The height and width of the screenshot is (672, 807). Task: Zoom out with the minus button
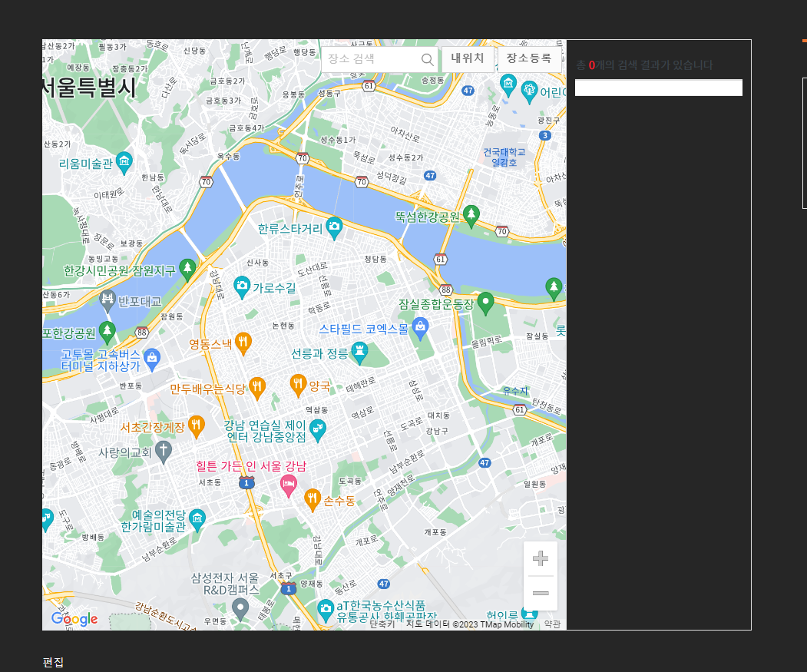point(541,593)
